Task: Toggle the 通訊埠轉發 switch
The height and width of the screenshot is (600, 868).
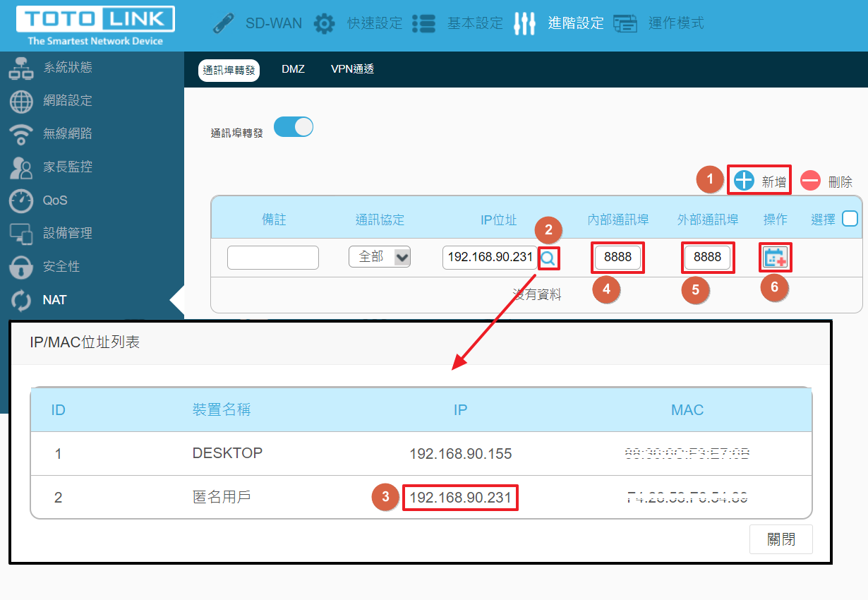Action: 294,127
